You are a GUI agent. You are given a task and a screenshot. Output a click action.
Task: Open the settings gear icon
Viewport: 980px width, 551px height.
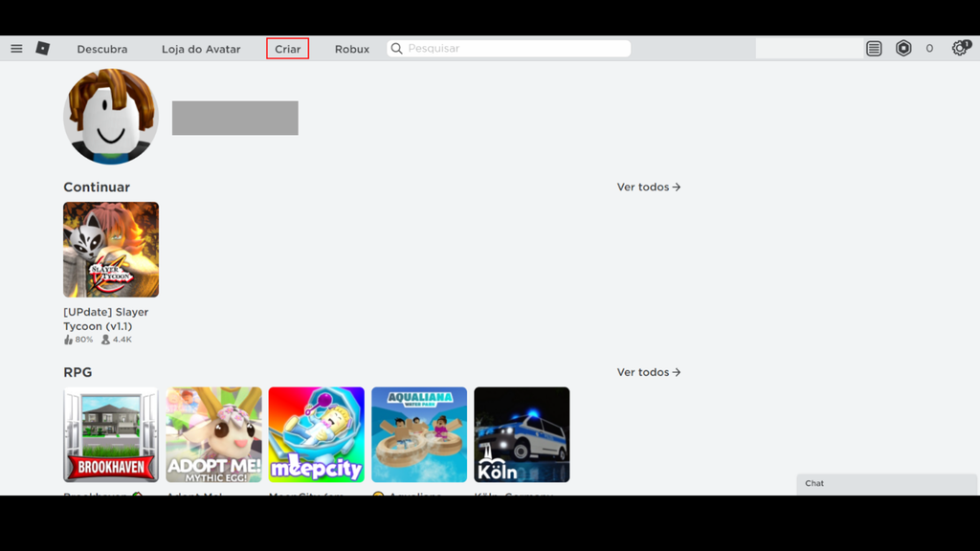[960, 48]
